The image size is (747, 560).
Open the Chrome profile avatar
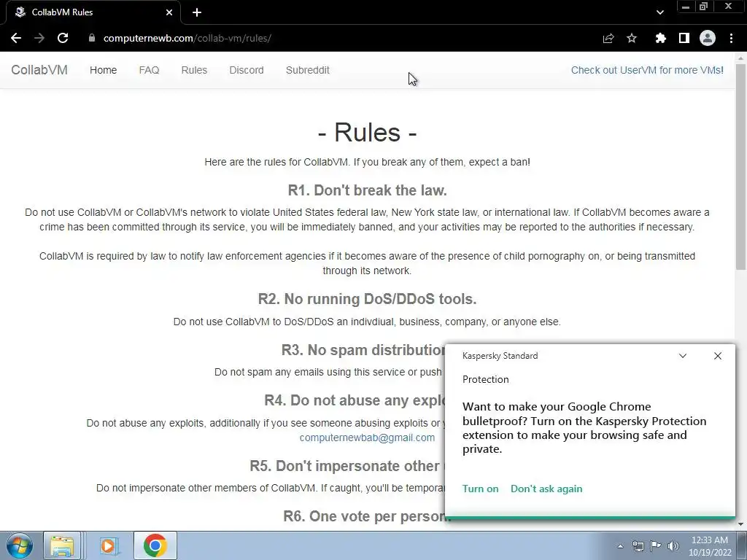708,38
